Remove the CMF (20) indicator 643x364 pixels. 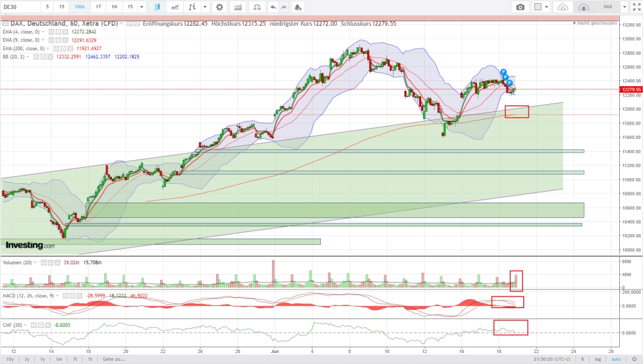48,325
